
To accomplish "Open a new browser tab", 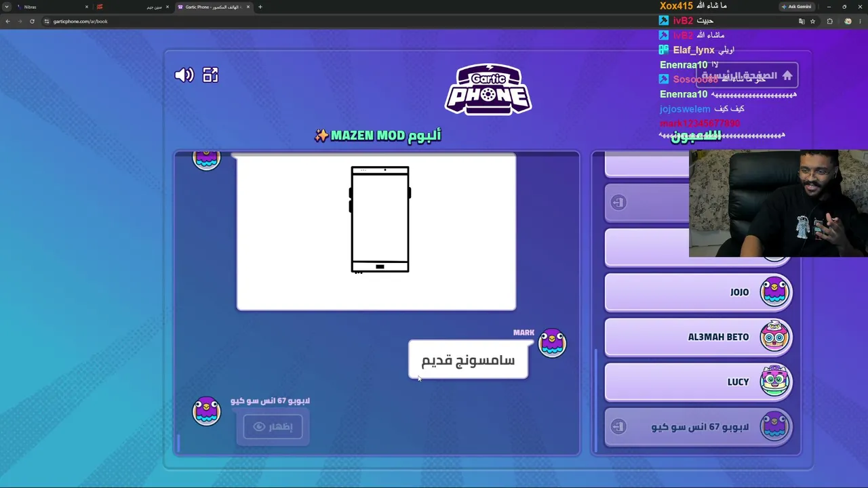I will [260, 7].
